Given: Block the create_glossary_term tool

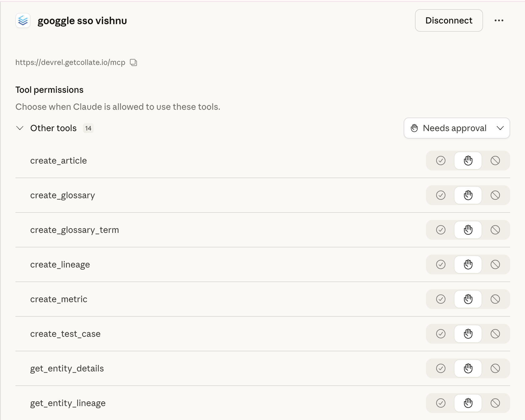Looking at the screenshot, I should (495, 230).
